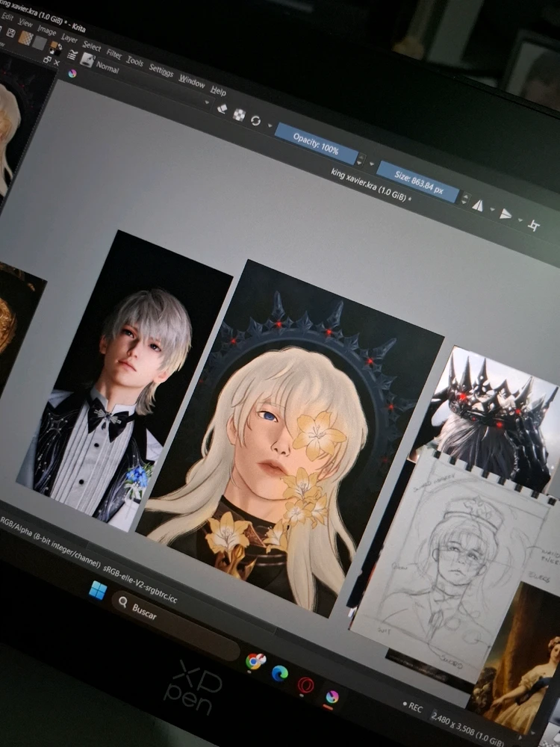Click the Size slider stepper arrows
This screenshot has width=560, height=747.
tap(465, 198)
